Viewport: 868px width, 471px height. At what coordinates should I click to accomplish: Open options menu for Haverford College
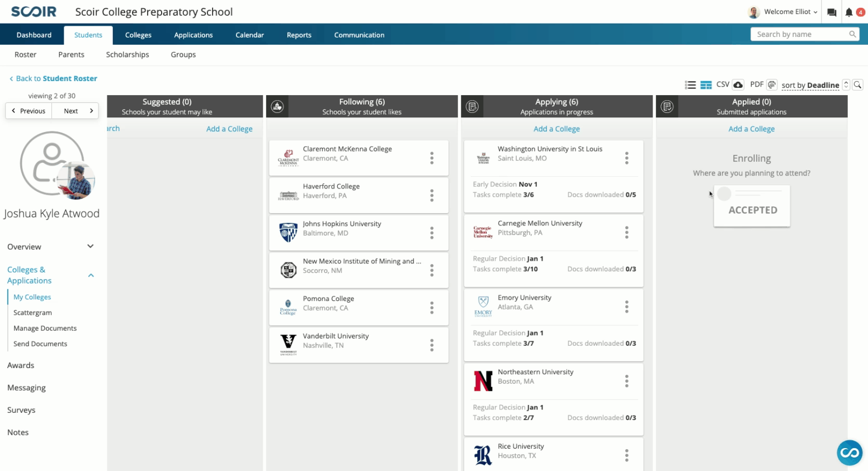[432, 195]
